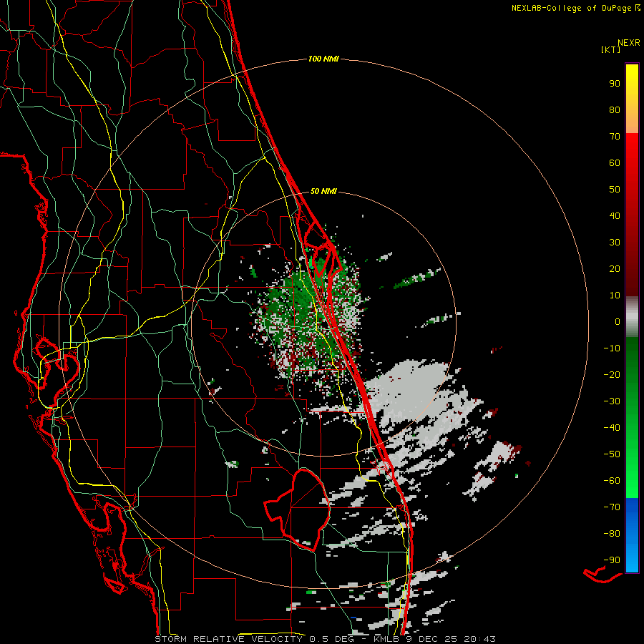Click the positive "20" scale value
Screen dimensions: 644x644
click(615, 269)
